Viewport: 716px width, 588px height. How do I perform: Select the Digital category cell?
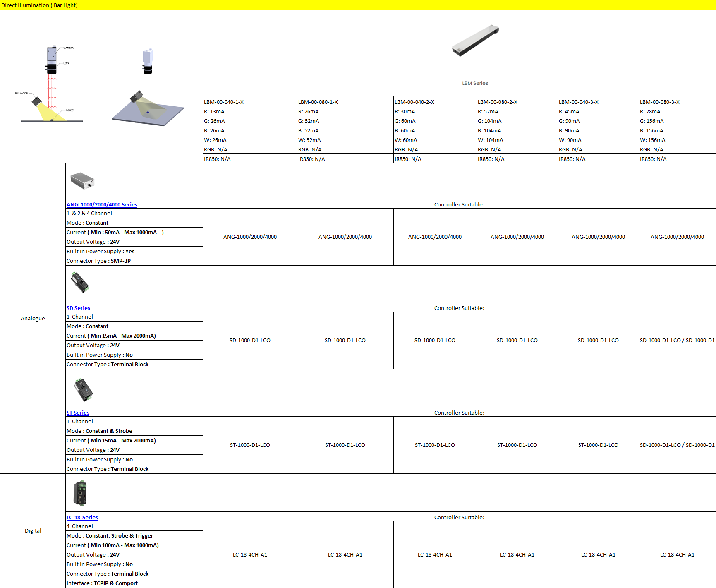click(x=33, y=530)
